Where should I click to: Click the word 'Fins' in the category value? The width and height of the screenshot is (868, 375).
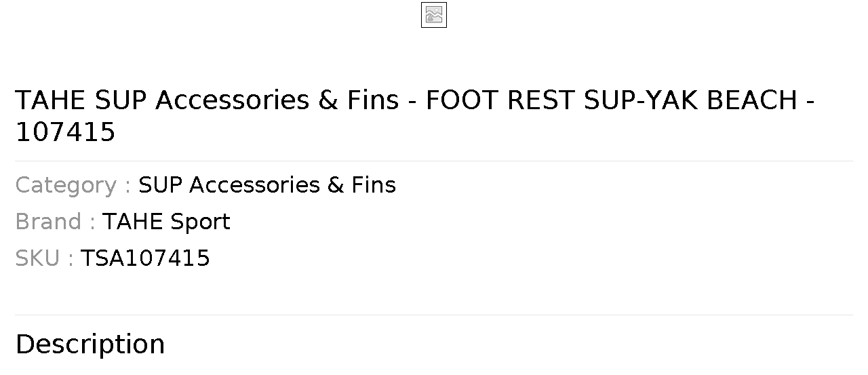point(374,185)
